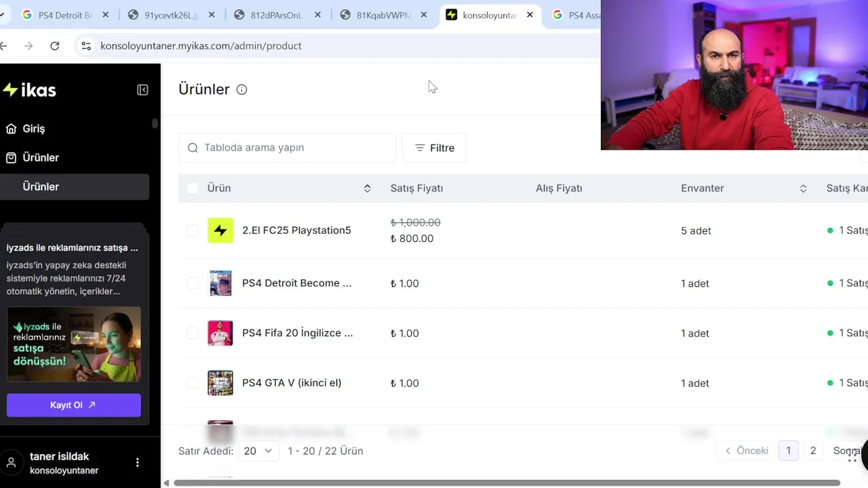The width and height of the screenshot is (868, 488).
Task: Click browser back arrow
Action: (x=4, y=45)
